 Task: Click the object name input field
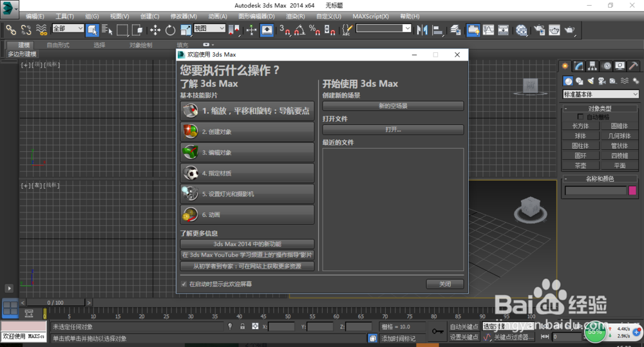tap(596, 191)
